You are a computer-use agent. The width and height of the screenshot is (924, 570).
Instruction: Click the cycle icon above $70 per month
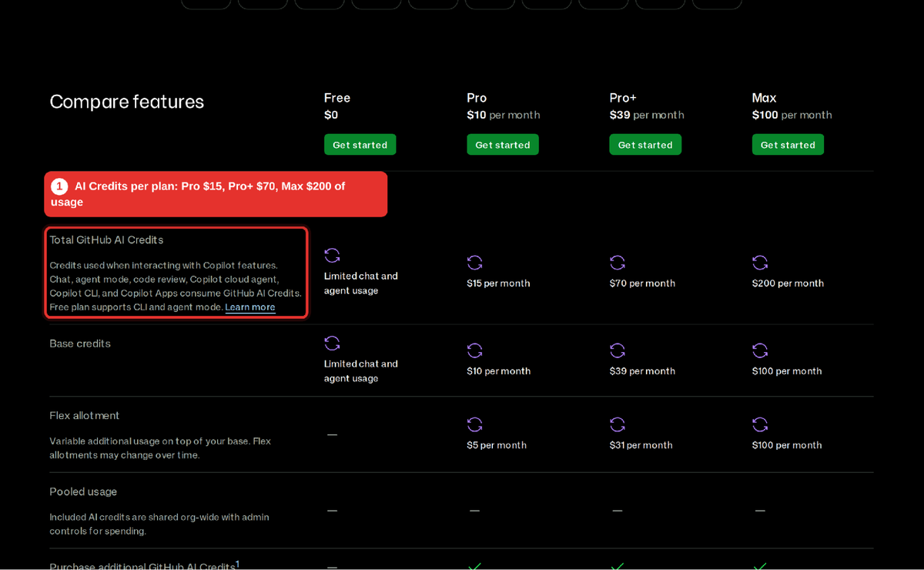coord(618,263)
